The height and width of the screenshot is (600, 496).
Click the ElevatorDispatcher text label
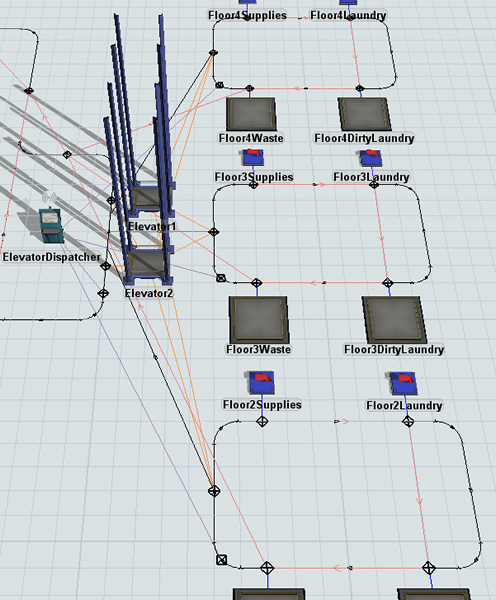pos(52,257)
